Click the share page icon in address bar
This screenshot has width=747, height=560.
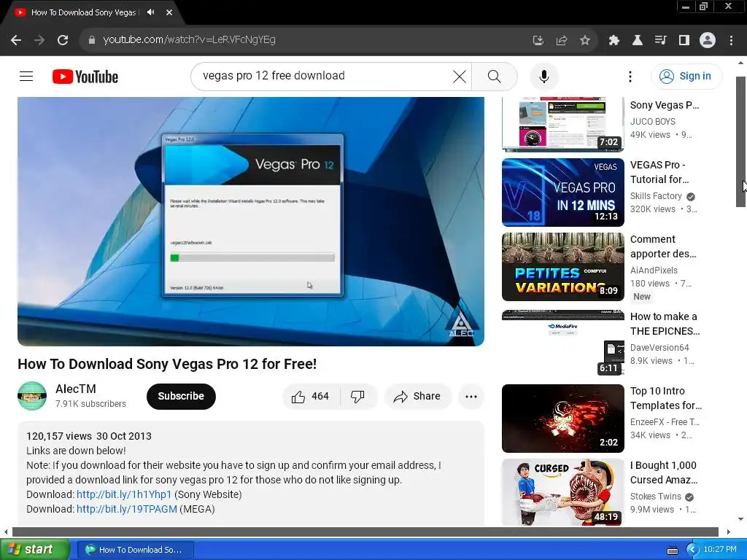[x=561, y=41]
